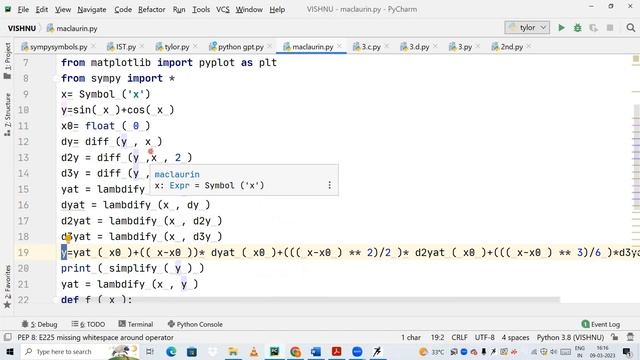Open Microsoft Edge from taskbar

pos(171,351)
